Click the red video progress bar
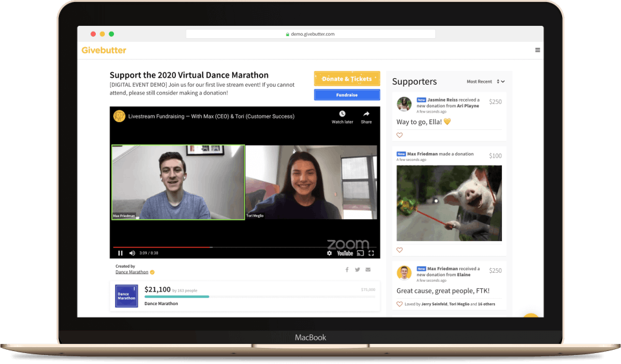The height and width of the screenshot is (364, 621). point(163,247)
